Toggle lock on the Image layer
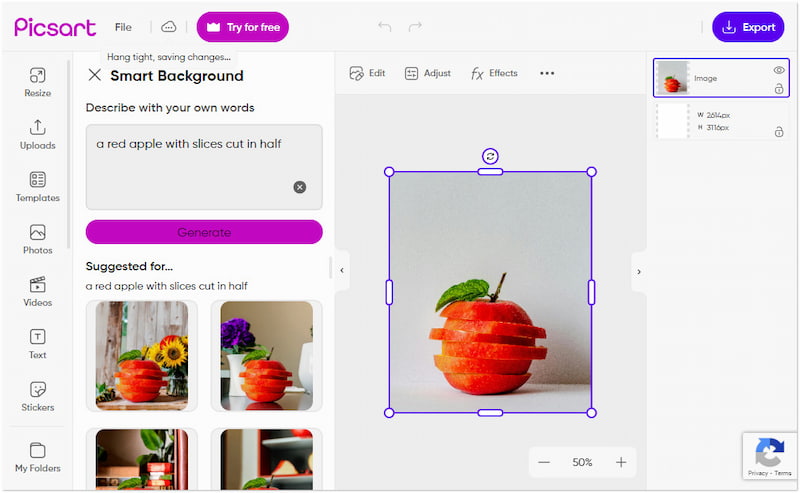The image size is (800, 493). click(x=778, y=89)
